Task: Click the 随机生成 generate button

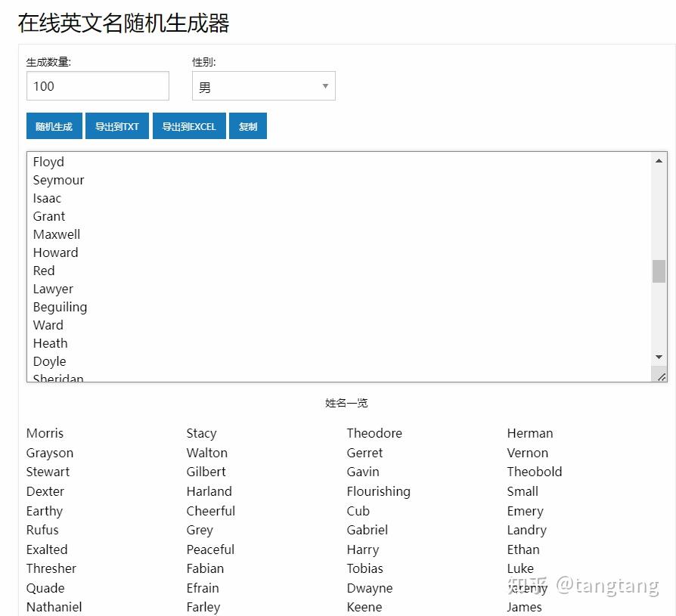Action: click(54, 125)
